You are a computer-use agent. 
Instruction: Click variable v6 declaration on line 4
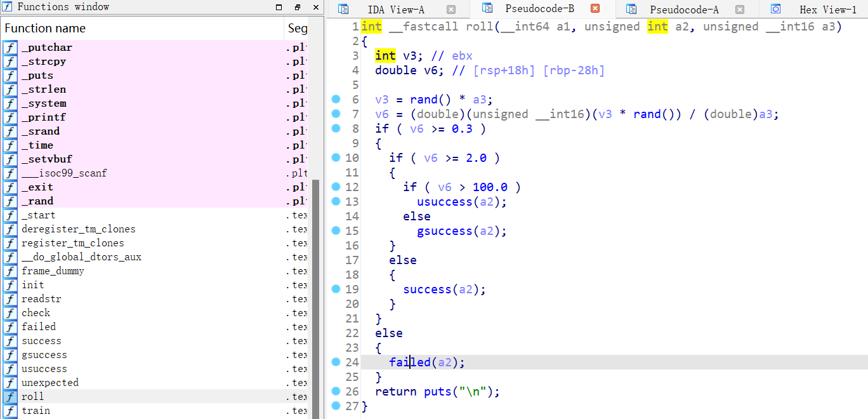[x=431, y=70]
